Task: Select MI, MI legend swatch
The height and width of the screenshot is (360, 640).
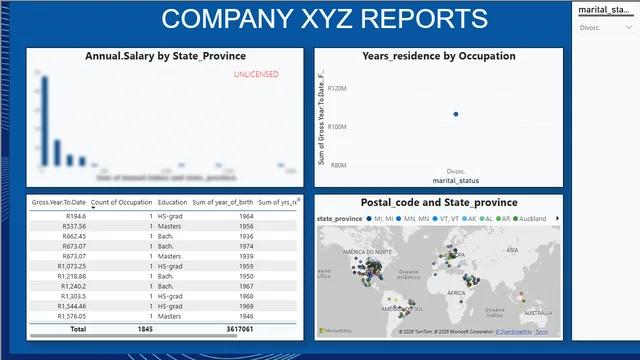Action: coord(369,219)
